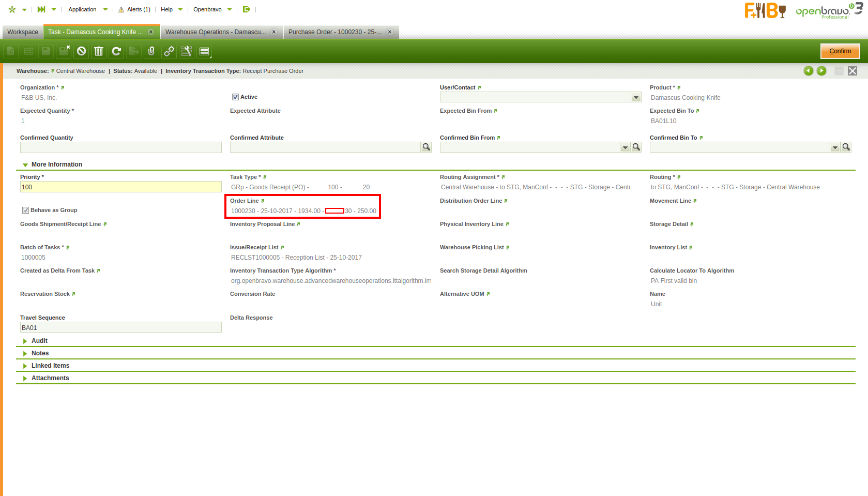This screenshot has height=496, width=868.
Task: Open the Confirmed Bin From dropdown arrow
Action: tap(625, 148)
